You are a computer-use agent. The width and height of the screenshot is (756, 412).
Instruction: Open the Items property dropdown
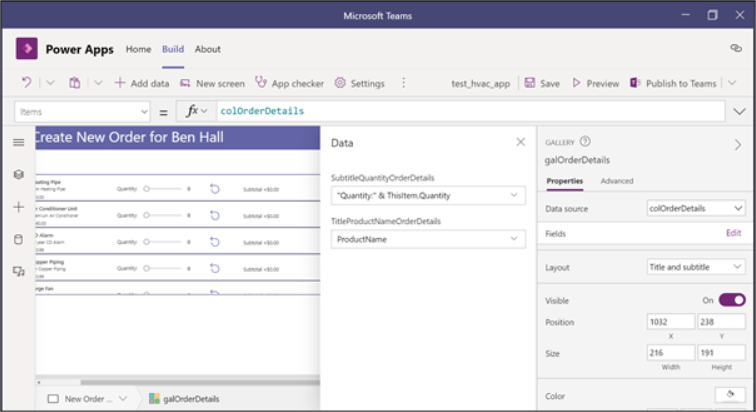82,112
